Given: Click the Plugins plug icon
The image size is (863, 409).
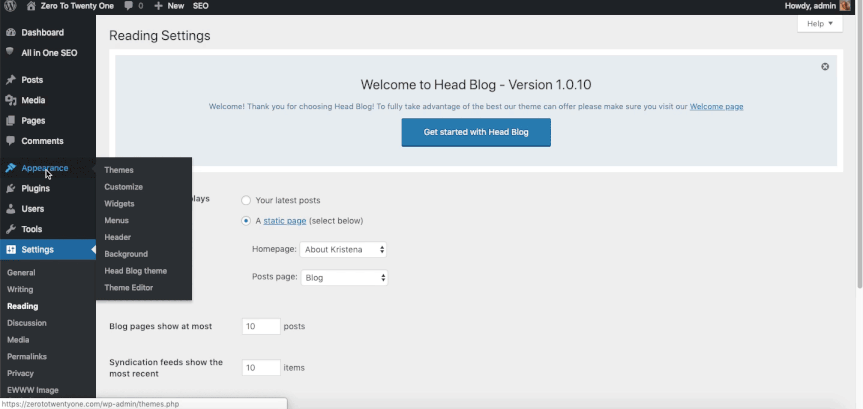Looking at the screenshot, I should 10,188.
